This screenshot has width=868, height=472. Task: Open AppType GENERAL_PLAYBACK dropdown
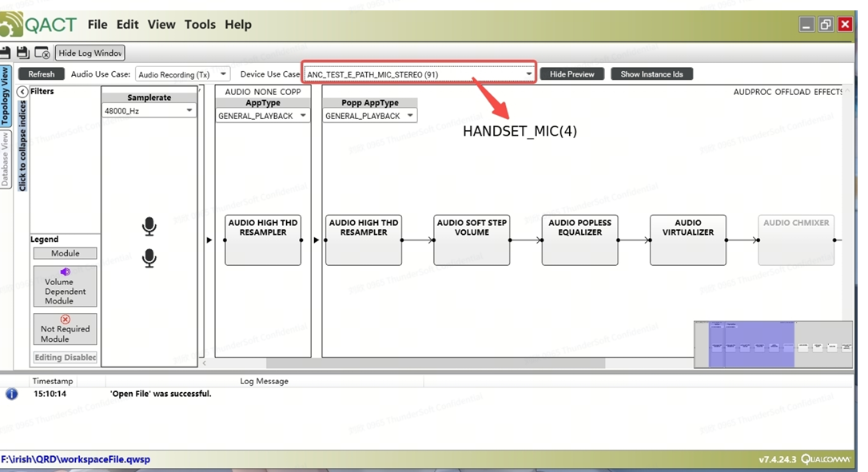(x=262, y=116)
